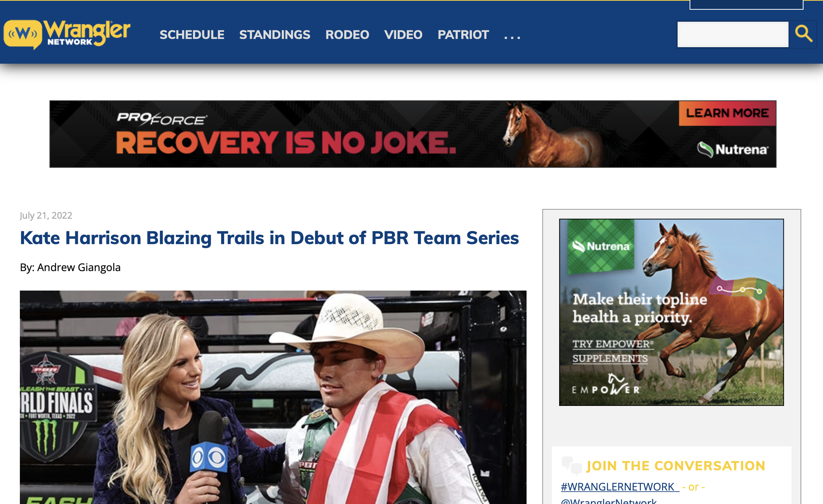The width and height of the screenshot is (823, 504).
Task: Focus the site search input field
Action: click(x=733, y=34)
